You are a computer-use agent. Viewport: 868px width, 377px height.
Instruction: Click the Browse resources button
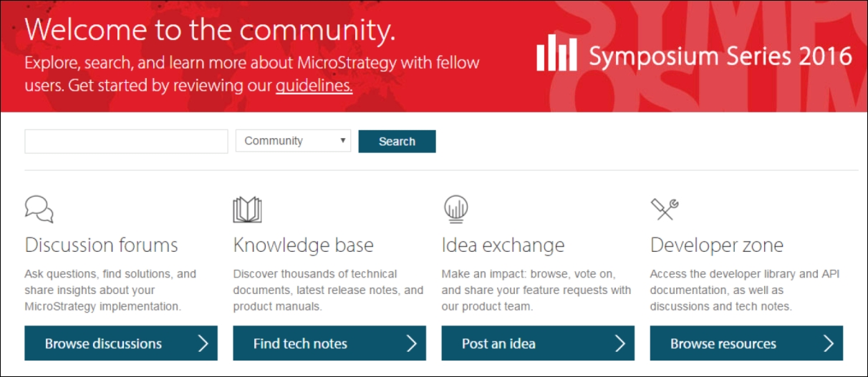pos(746,343)
